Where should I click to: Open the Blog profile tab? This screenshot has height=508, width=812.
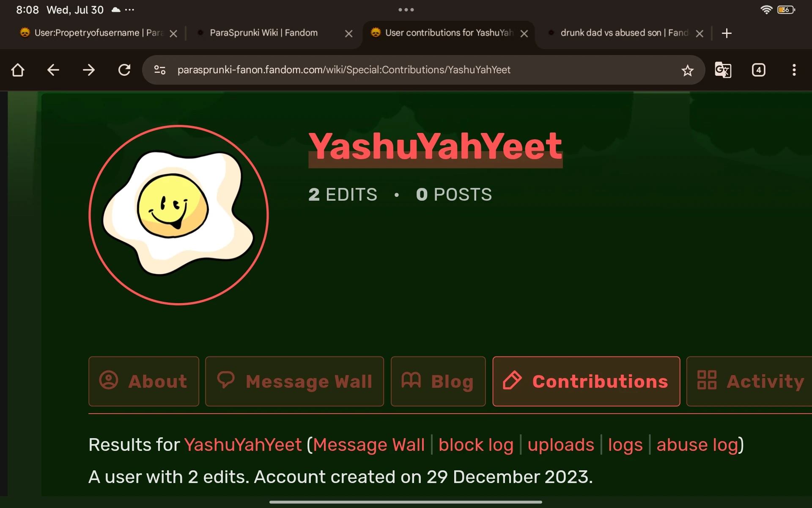[x=438, y=381]
